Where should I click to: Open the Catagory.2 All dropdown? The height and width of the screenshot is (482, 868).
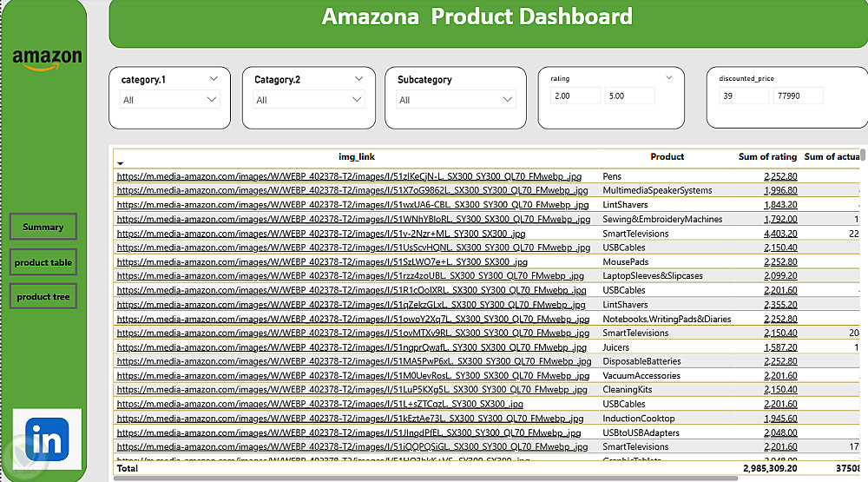click(309, 100)
